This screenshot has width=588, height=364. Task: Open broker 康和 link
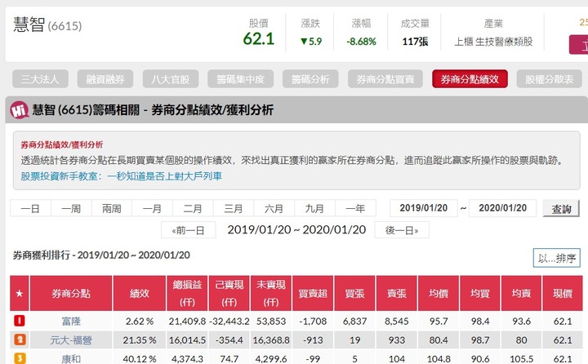tap(71, 359)
